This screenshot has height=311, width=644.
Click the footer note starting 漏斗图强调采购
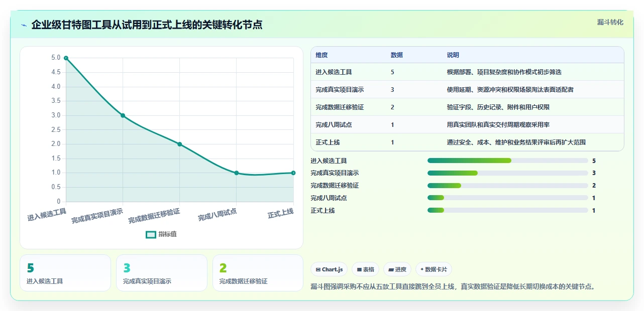pyautogui.click(x=453, y=287)
